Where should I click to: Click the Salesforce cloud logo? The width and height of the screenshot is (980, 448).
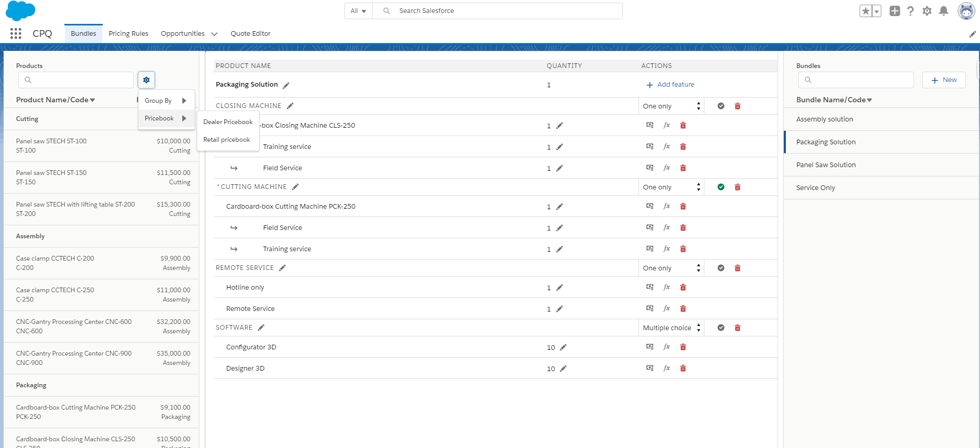pyautogui.click(x=21, y=10)
